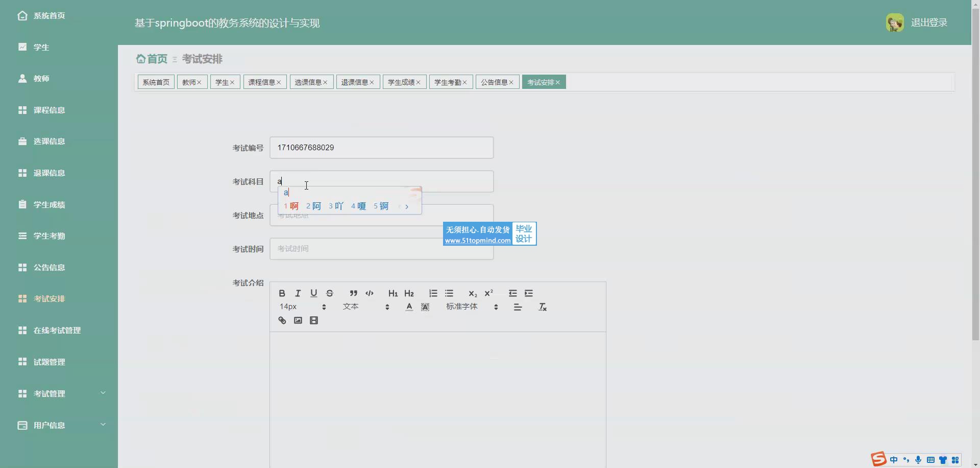Image resolution: width=980 pixels, height=468 pixels.
Task: Toggle italic formatting in editor
Action: [298, 293]
